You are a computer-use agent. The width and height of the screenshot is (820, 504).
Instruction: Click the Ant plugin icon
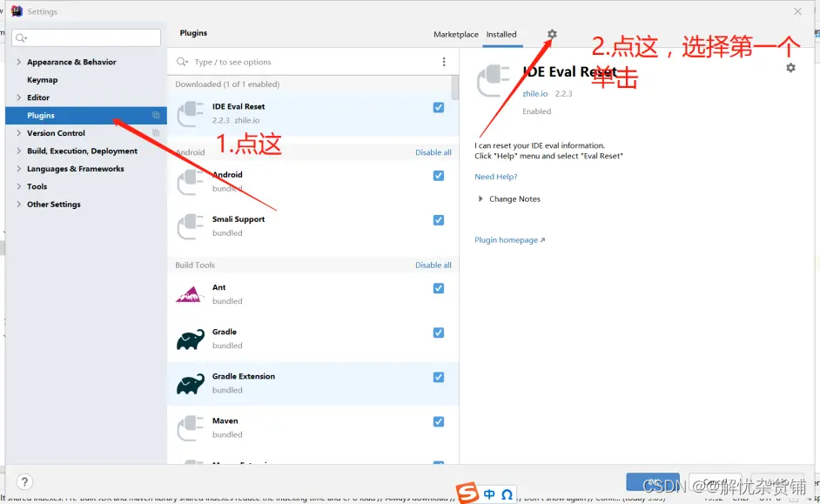pos(191,294)
